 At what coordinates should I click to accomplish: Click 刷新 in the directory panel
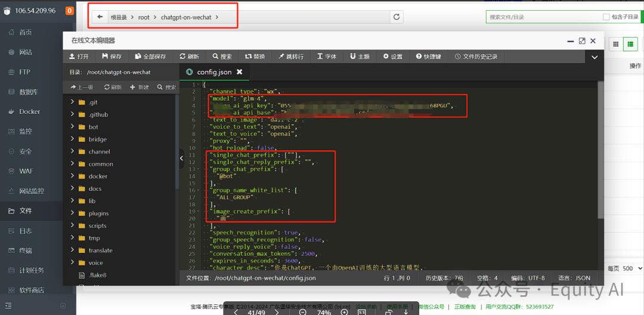[113, 87]
